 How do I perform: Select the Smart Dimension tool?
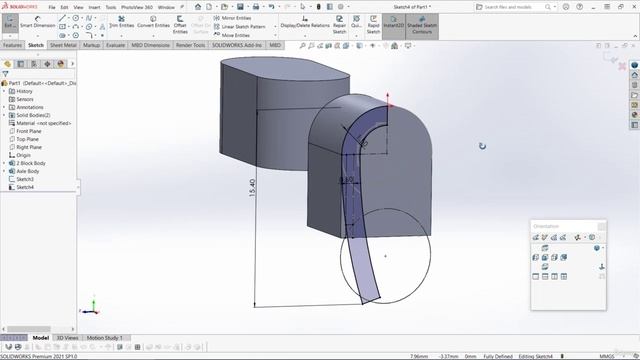point(38,22)
